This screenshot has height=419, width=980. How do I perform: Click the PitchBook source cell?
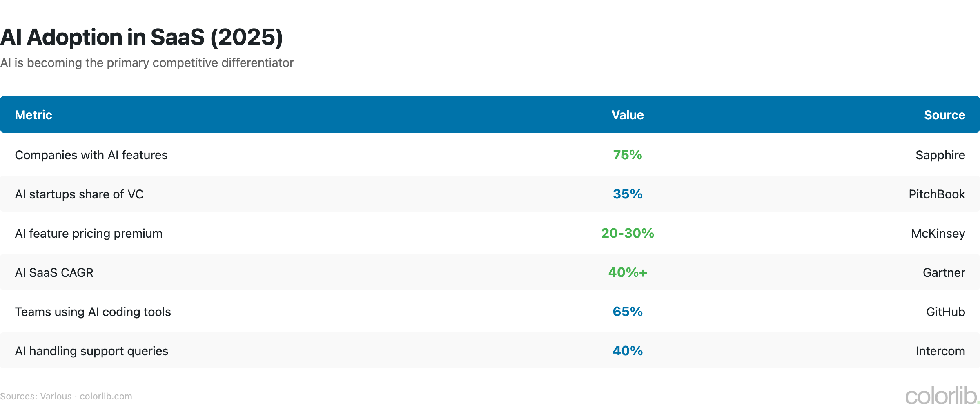pyautogui.click(x=937, y=194)
